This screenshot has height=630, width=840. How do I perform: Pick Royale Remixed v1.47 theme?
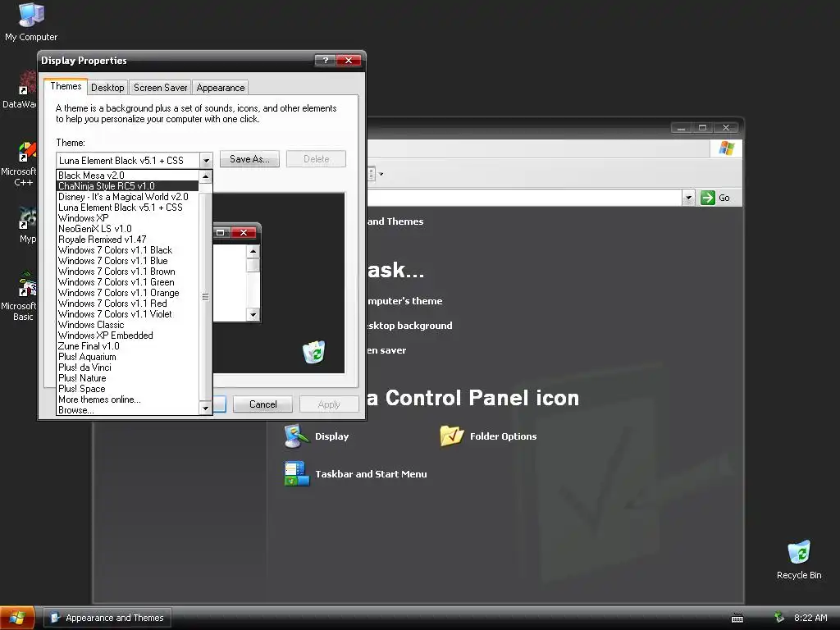point(127,240)
